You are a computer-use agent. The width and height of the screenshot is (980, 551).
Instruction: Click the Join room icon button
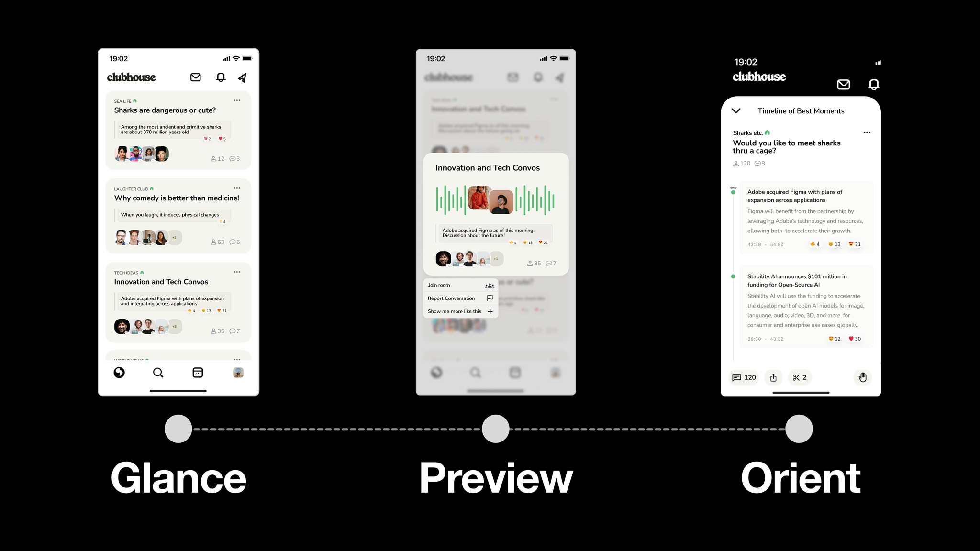point(490,285)
